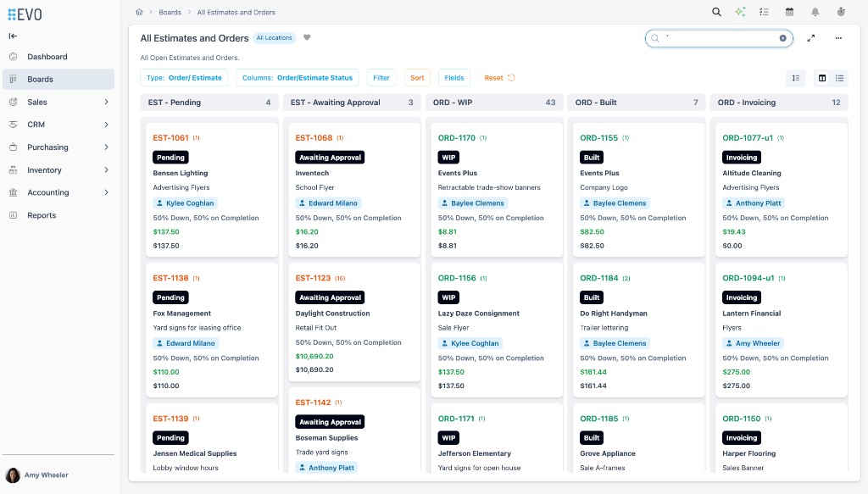Click ORD - Invoicing column header
The image size is (868, 494).
(779, 103)
